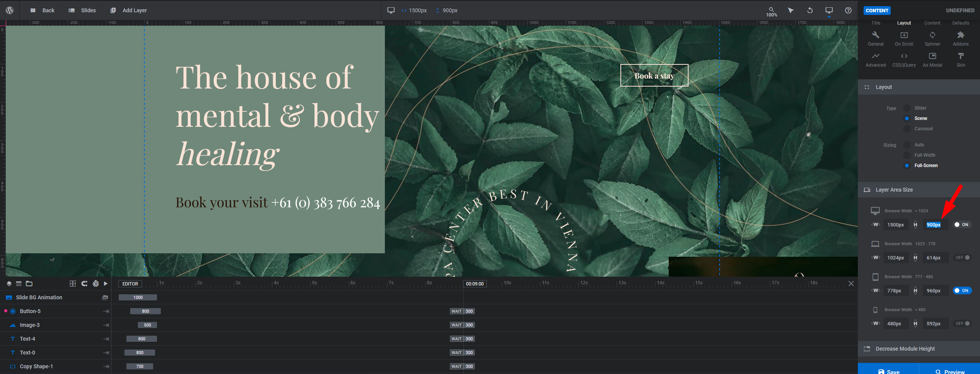The height and width of the screenshot is (374, 980).
Task: Switch to the Defaults tab
Action: point(961,23)
